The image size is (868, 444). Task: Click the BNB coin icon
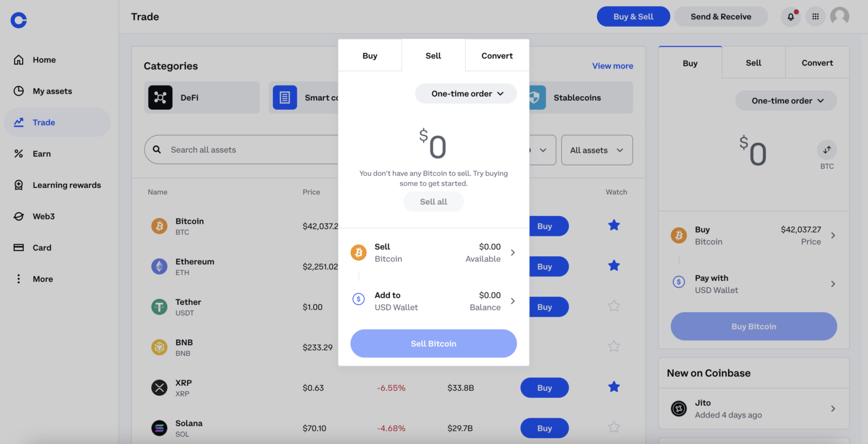pos(159,347)
